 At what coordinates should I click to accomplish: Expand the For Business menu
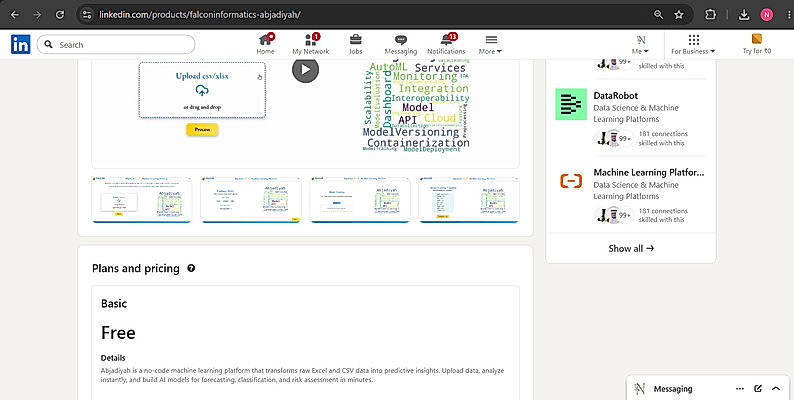(693, 44)
